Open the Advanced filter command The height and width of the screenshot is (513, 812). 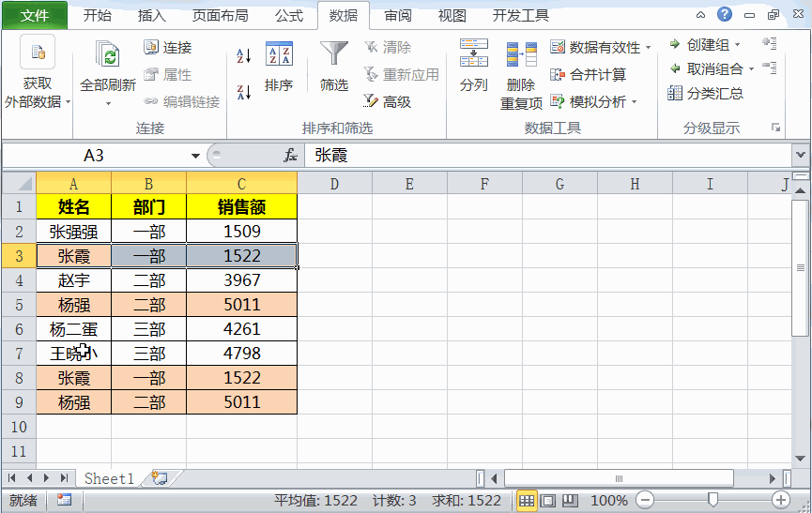pos(388,102)
